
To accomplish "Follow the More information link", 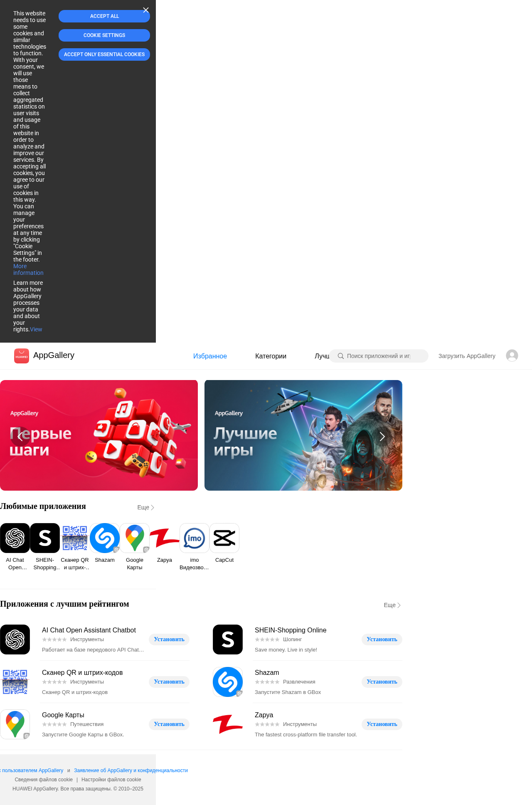I will tap(28, 269).
